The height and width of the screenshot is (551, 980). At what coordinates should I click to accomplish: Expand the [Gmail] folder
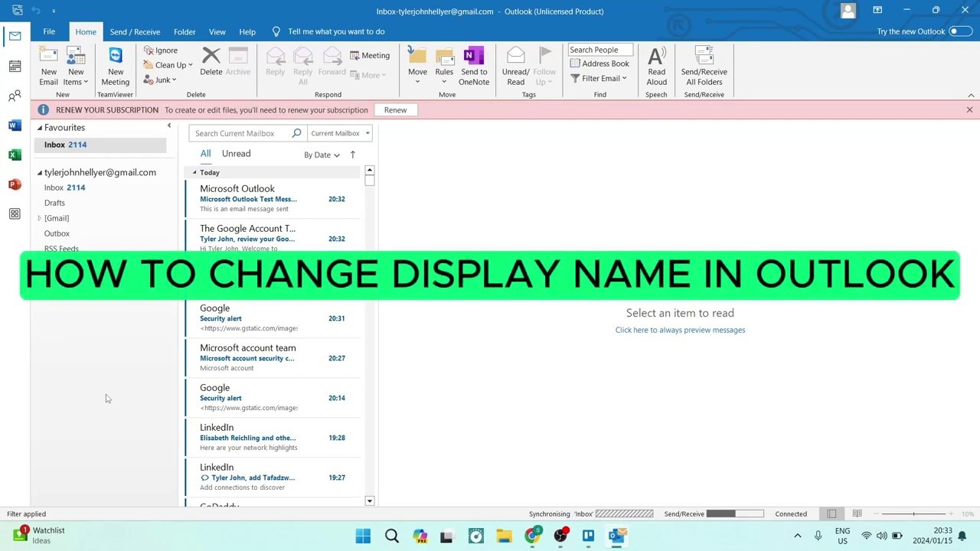[x=40, y=218]
